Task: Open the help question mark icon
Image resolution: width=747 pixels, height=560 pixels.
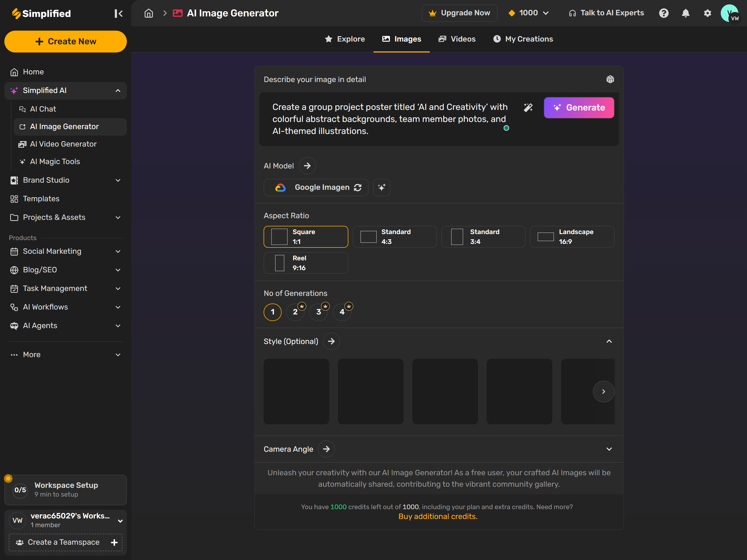Action: point(664,13)
